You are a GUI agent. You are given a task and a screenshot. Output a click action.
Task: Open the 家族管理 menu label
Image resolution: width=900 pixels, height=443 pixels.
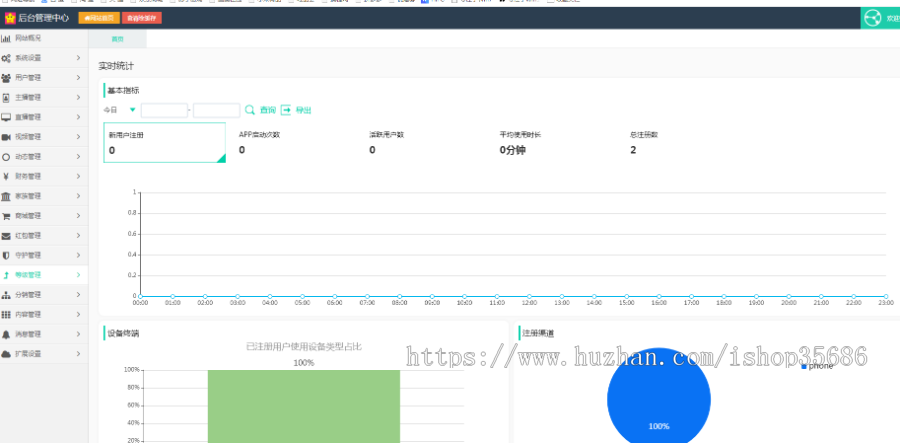(28, 196)
